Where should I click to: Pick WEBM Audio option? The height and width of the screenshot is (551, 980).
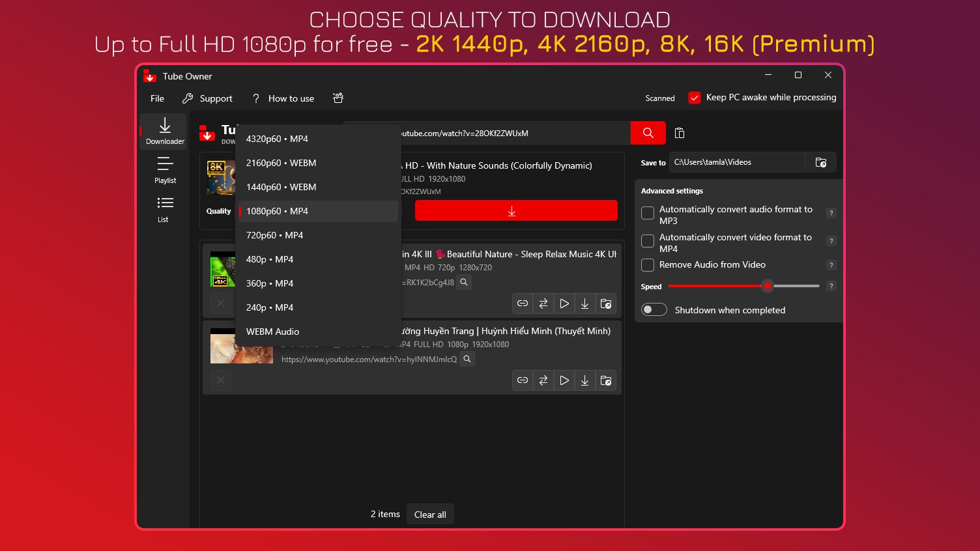tap(318, 332)
